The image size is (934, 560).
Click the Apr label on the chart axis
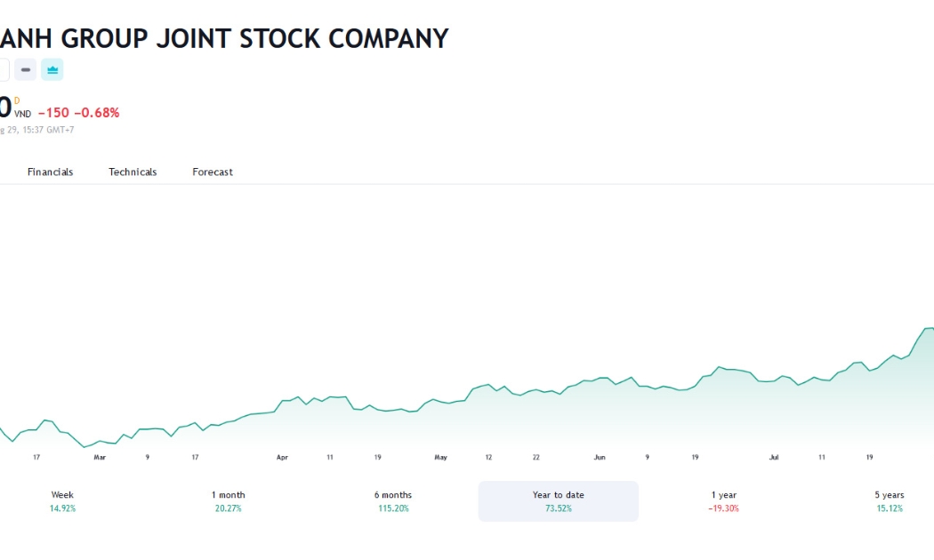(282, 457)
